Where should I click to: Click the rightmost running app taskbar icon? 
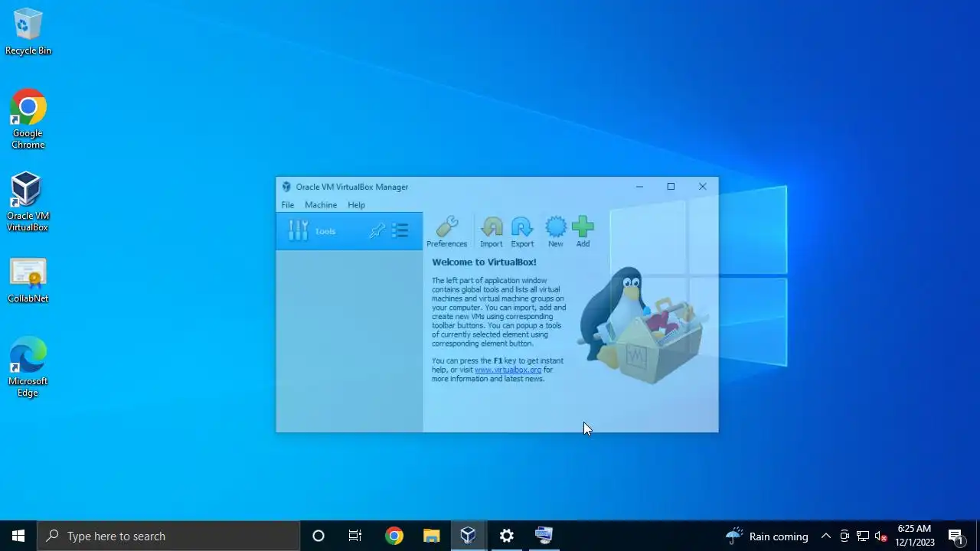pos(544,536)
